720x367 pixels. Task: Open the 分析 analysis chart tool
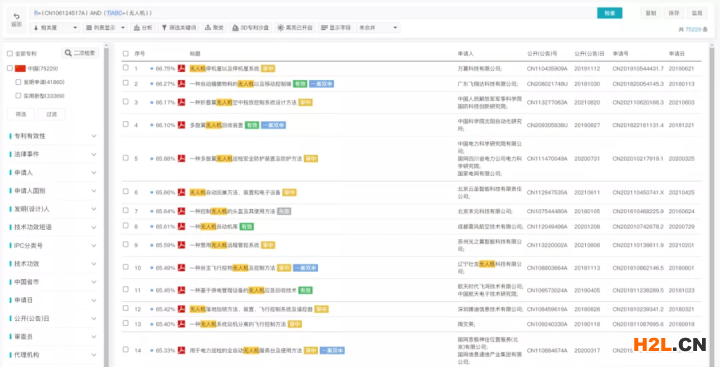coord(143,28)
